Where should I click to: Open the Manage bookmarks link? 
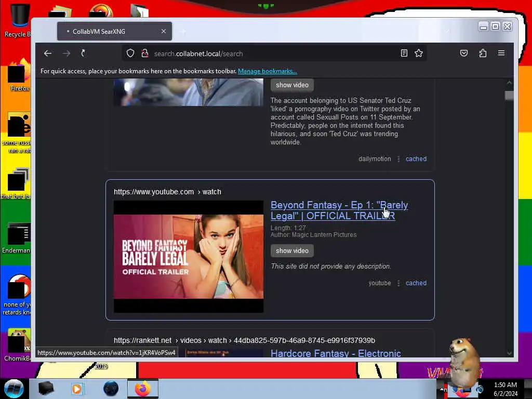point(268,71)
